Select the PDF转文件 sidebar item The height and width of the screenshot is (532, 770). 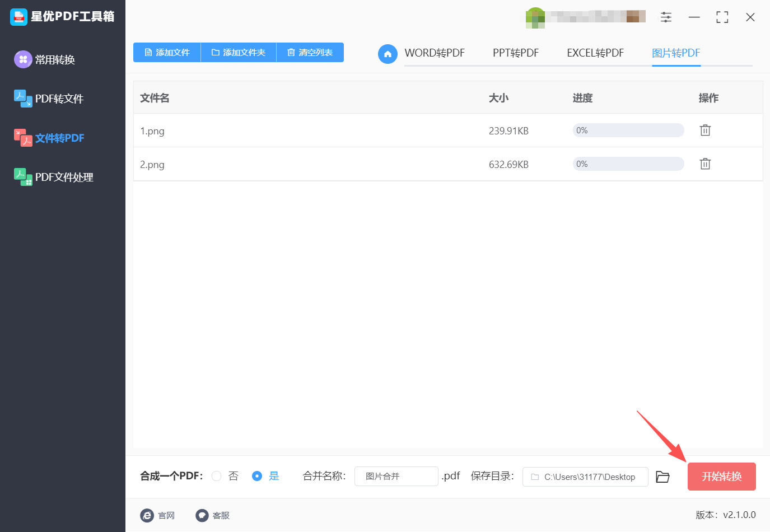click(x=49, y=99)
